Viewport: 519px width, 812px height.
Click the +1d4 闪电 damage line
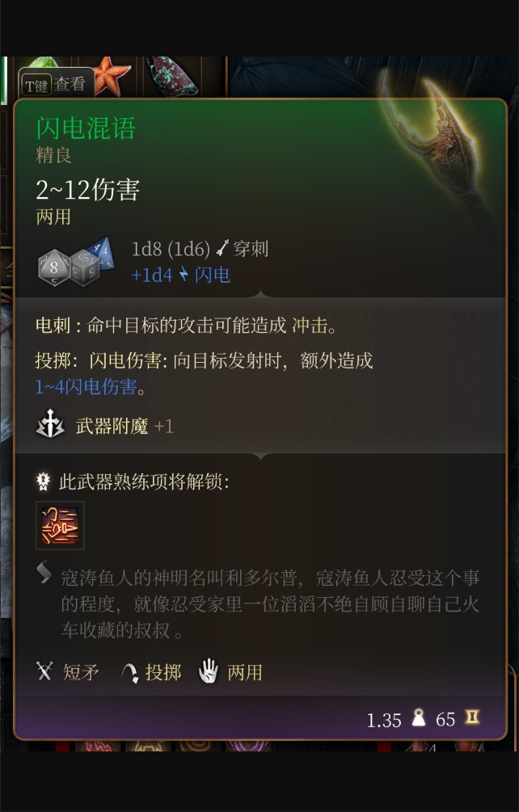(x=181, y=275)
